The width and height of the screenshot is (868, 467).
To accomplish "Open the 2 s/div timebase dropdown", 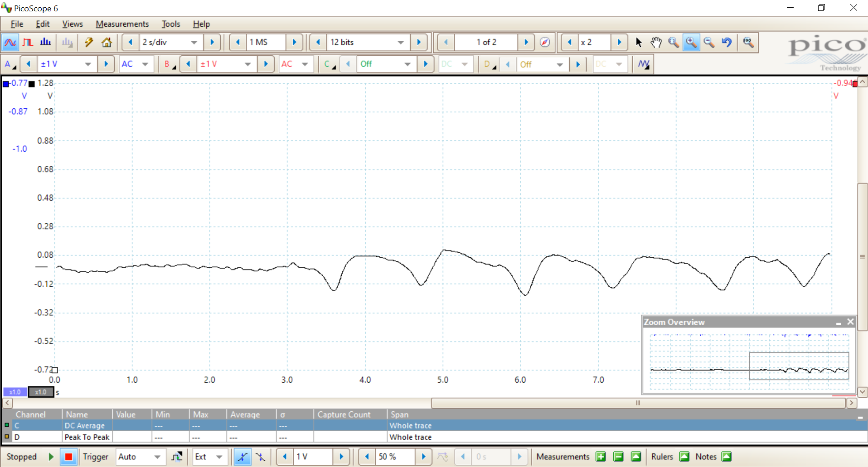I will pos(194,42).
